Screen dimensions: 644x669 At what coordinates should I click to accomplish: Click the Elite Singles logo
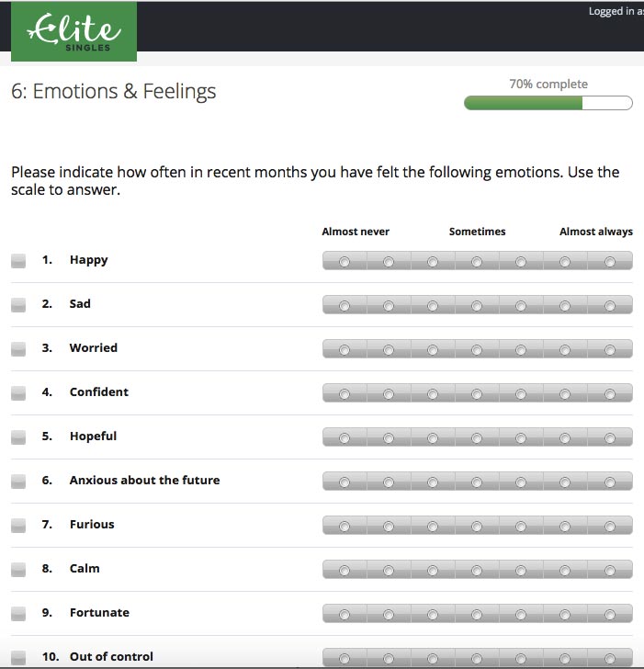pos(73,31)
